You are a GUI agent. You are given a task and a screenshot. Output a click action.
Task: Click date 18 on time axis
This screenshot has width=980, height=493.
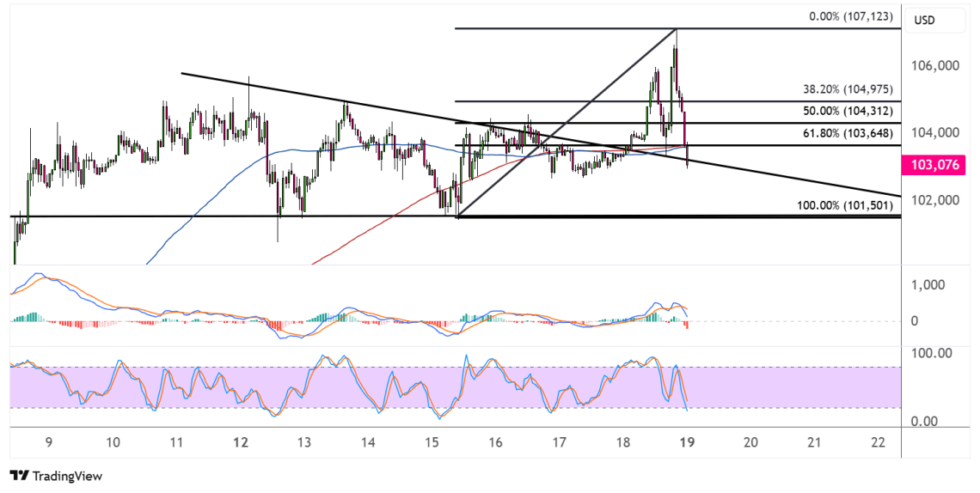(x=623, y=442)
